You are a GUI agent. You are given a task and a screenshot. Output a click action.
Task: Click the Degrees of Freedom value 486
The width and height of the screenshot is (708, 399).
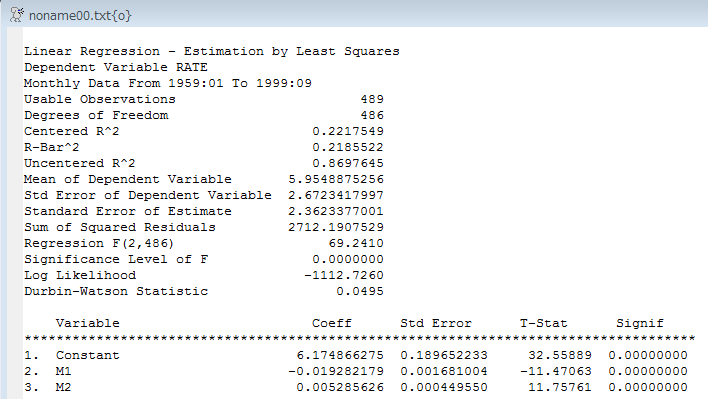(372, 116)
